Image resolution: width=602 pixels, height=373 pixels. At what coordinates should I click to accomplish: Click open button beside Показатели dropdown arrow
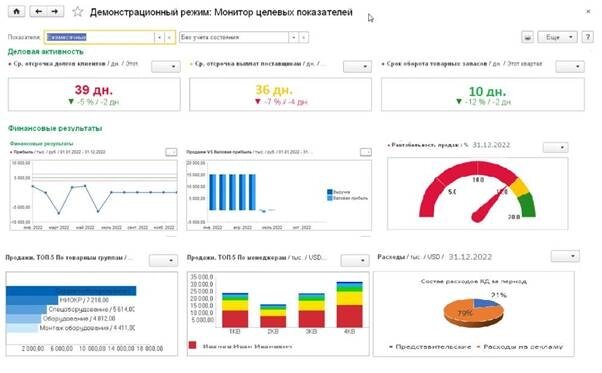170,37
